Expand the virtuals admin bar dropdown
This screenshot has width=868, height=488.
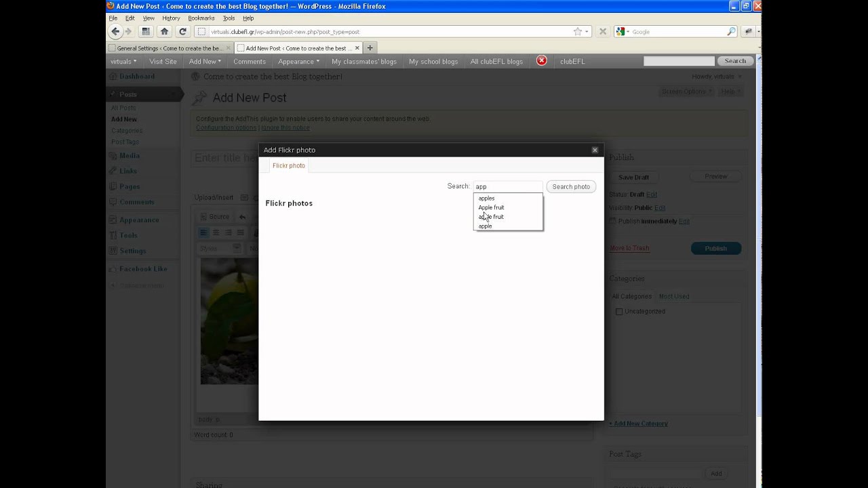[x=123, y=61]
